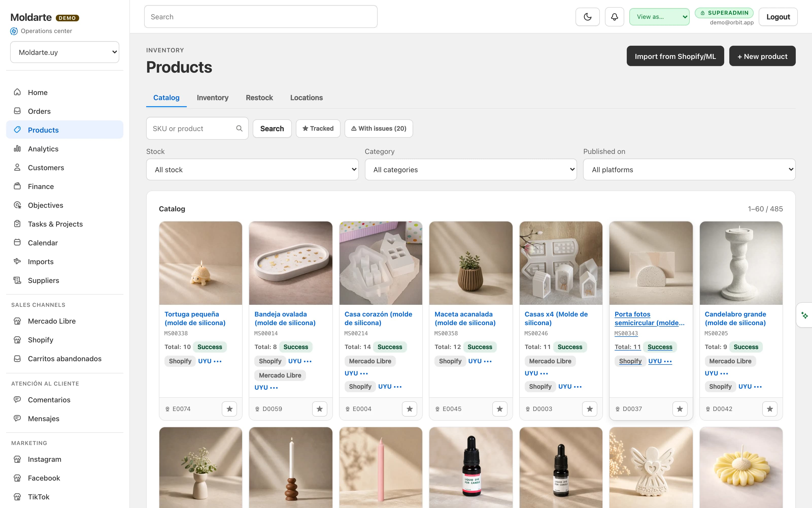Star the Bandeja ovalada product
The height and width of the screenshot is (508, 812).
[319, 409]
